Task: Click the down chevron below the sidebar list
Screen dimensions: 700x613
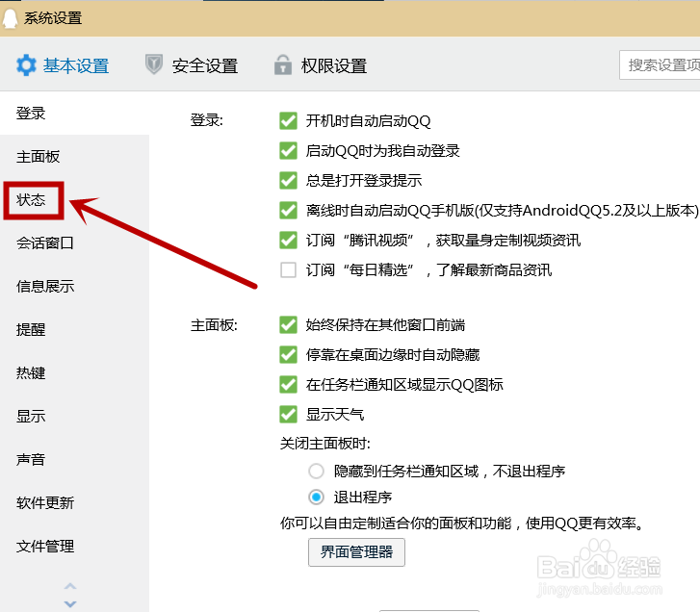Action: [x=70, y=604]
